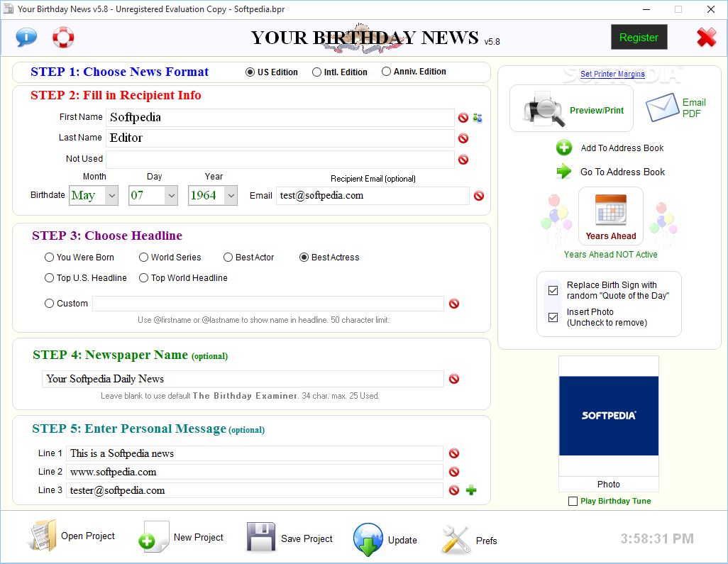Add another message line with green plus
Viewport: 728px width, 564px height.
pos(471,490)
